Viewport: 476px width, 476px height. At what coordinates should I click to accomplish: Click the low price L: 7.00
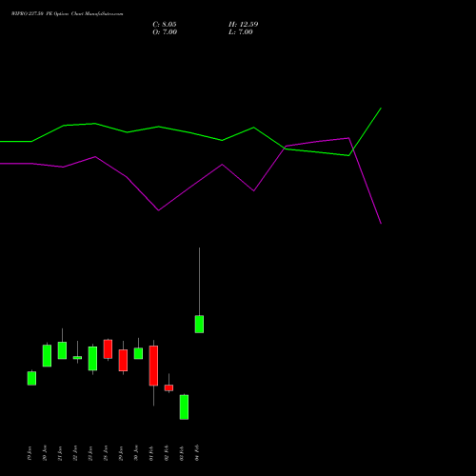coord(241,31)
